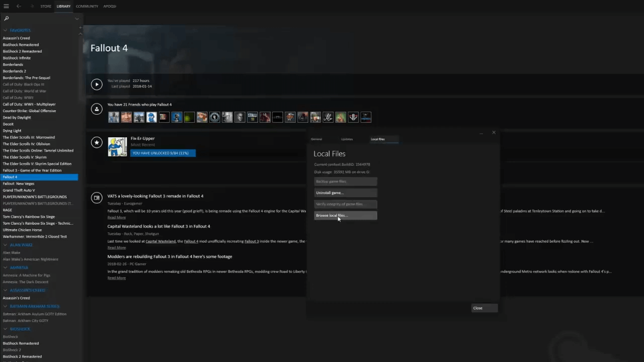Click the Play button circle icon
Viewport: 644px width, 362px height.
[x=97, y=84]
